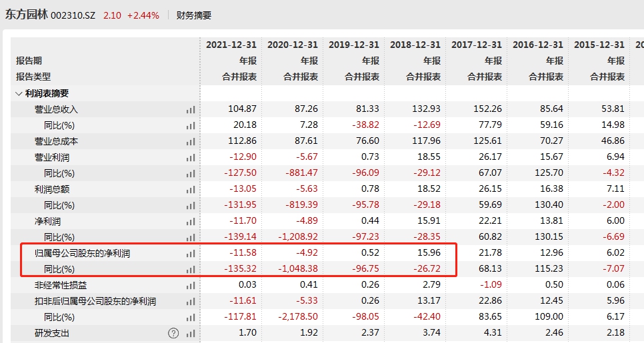Click the -38.82 revenue growth cell
This screenshot has width=644, height=343.
point(366,125)
